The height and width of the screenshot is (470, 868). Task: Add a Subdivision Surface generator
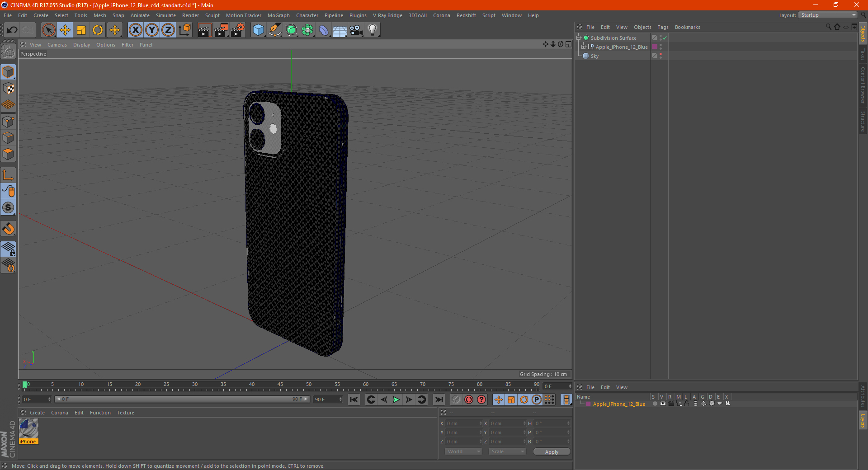[x=291, y=30]
